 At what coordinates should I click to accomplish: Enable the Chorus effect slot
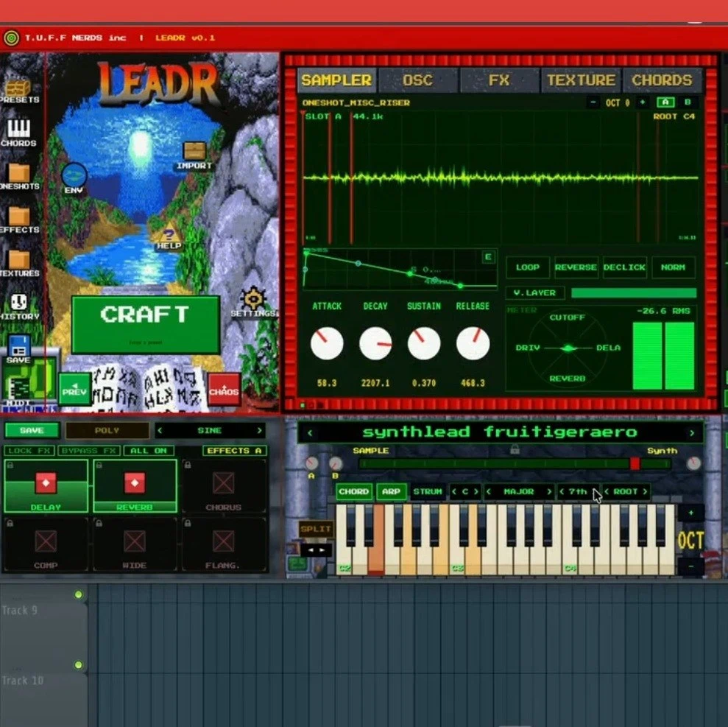click(x=223, y=483)
